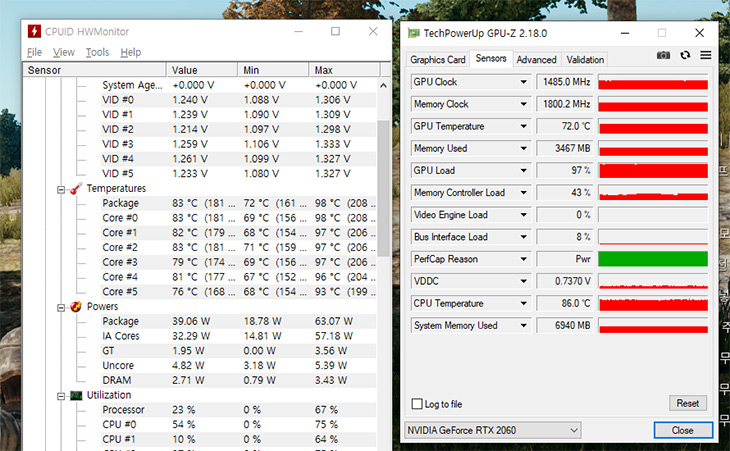
Task: Click the Sensor column header
Action: click(x=95, y=70)
